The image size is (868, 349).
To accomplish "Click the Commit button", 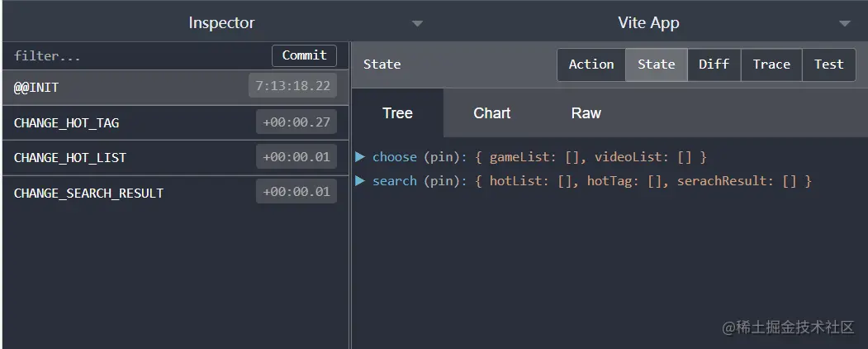I will (304, 55).
